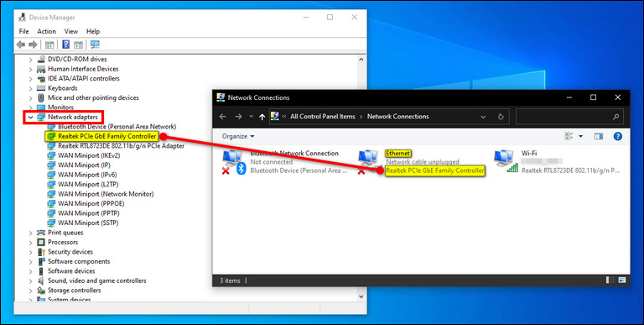Viewport: 644px width, 325px height.
Task: Collapse the Network adapters node chevron
Action: 30,118
